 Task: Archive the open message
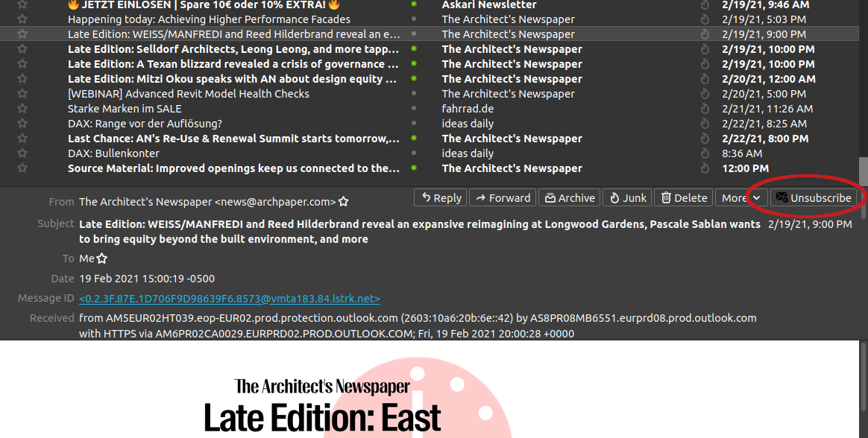(570, 197)
